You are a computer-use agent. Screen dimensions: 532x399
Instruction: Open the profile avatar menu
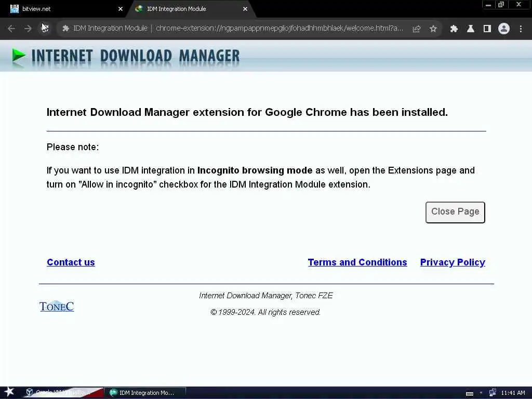point(504,29)
